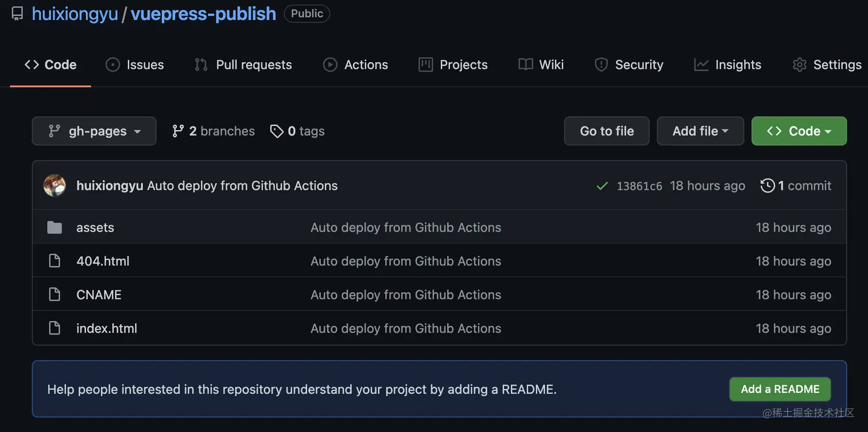Open the latest commit message in header

click(x=242, y=185)
